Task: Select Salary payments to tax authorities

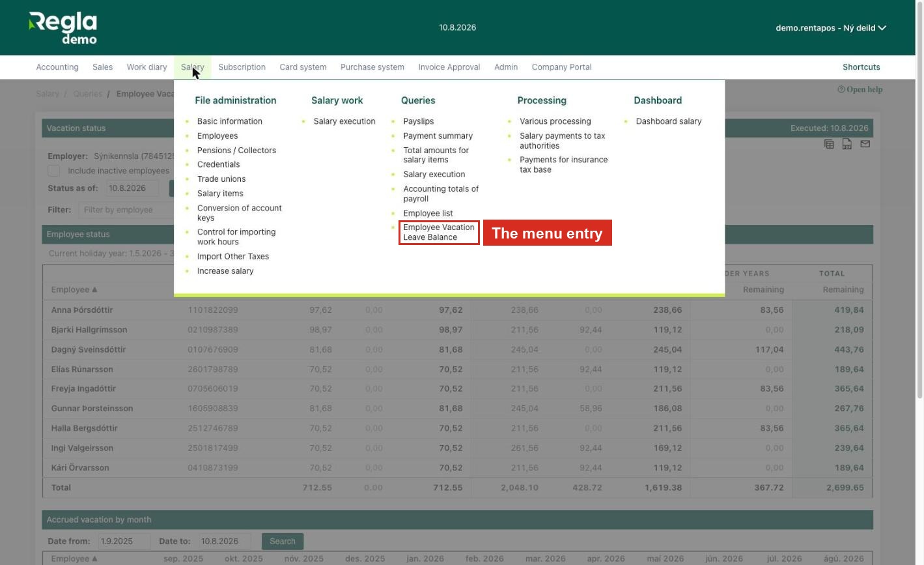Action: [562, 141]
